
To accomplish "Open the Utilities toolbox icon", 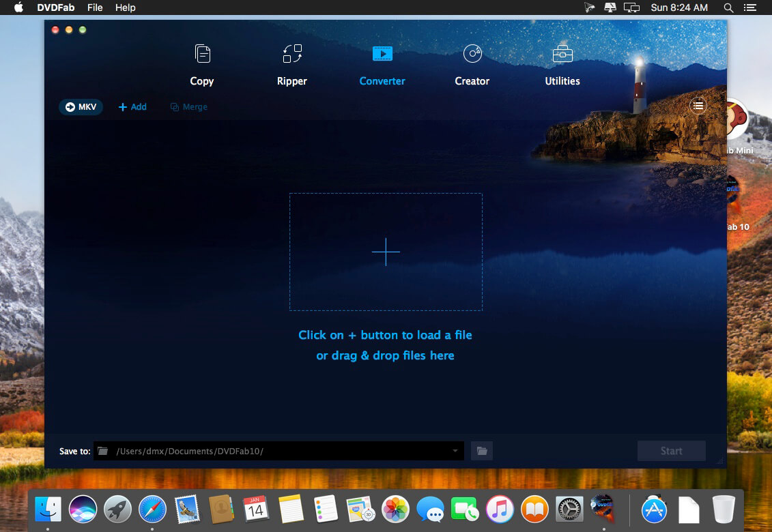I will (x=562, y=54).
